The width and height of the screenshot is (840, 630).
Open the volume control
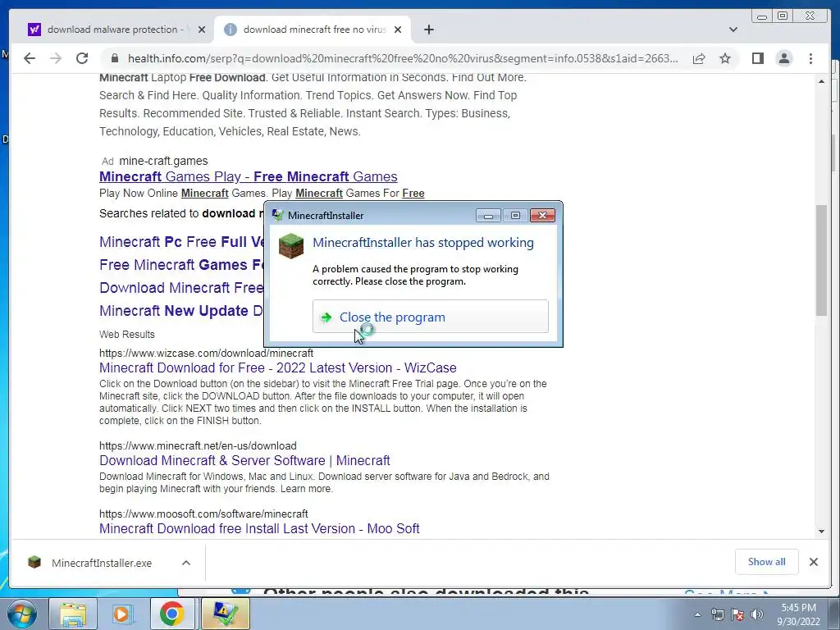tap(757, 614)
